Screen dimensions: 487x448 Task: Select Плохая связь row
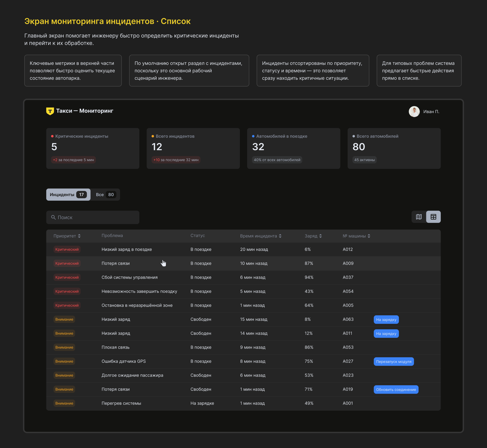(x=243, y=347)
